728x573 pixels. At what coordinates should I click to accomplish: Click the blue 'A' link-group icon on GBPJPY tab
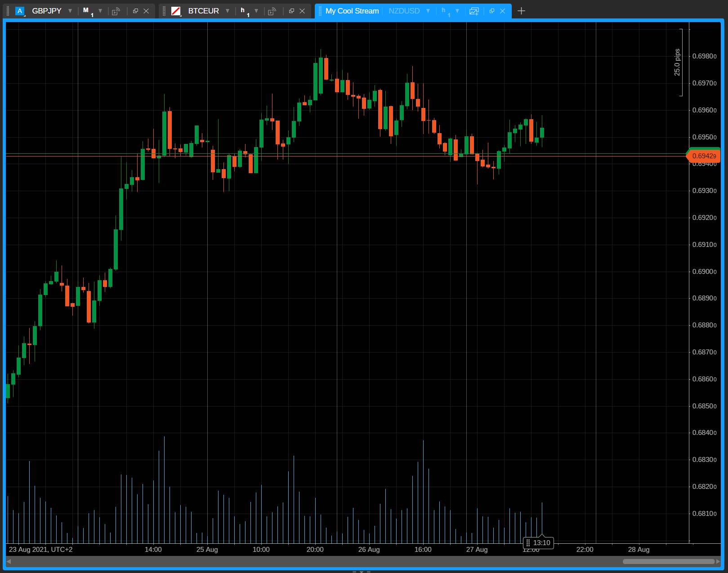(20, 11)
